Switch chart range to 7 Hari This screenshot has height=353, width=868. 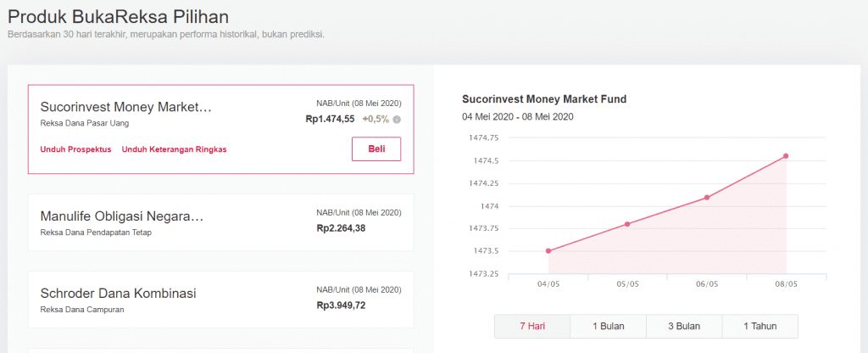531,327
